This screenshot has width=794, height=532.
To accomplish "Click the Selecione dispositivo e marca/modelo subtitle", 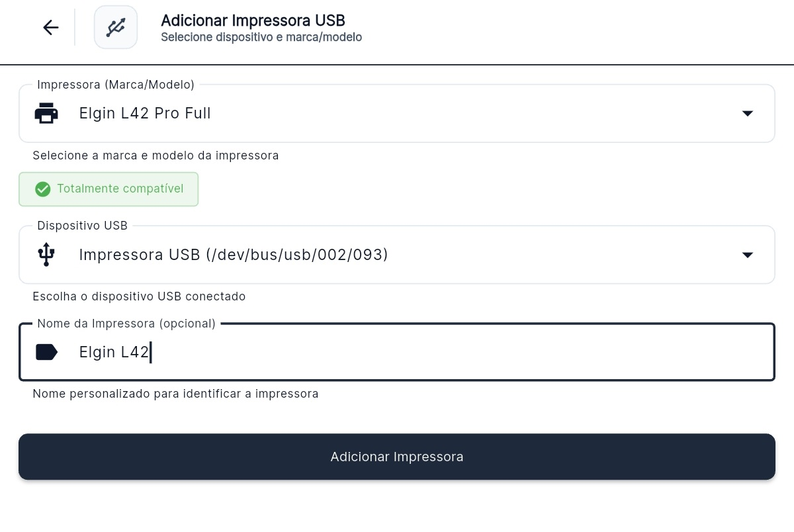I will pyautogui.click(x=261, y=38).
